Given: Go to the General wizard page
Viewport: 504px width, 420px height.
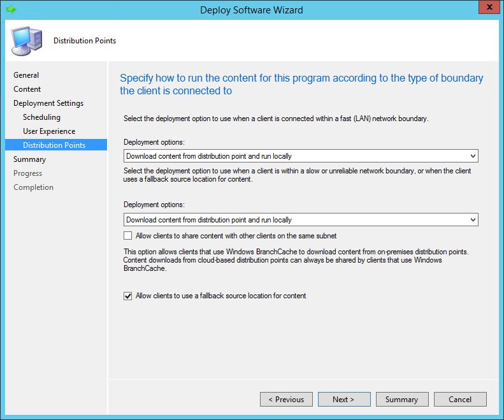Looking at the screenshot, I should pyautogui.click(x=26, y=75).
